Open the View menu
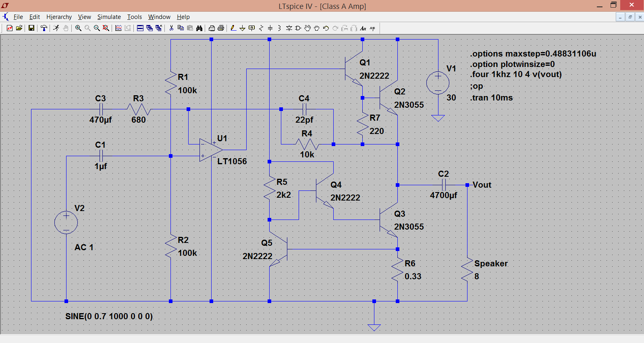 84,17
